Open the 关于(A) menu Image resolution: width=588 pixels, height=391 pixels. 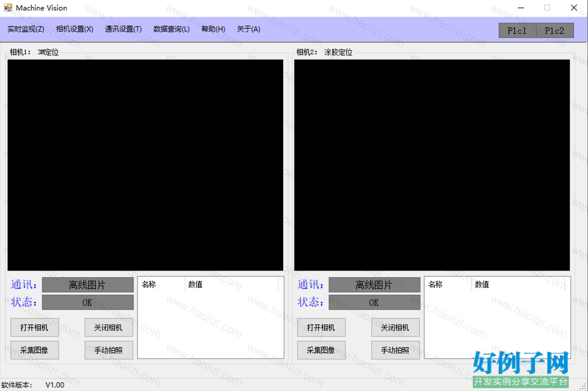(x=248, y=29)
